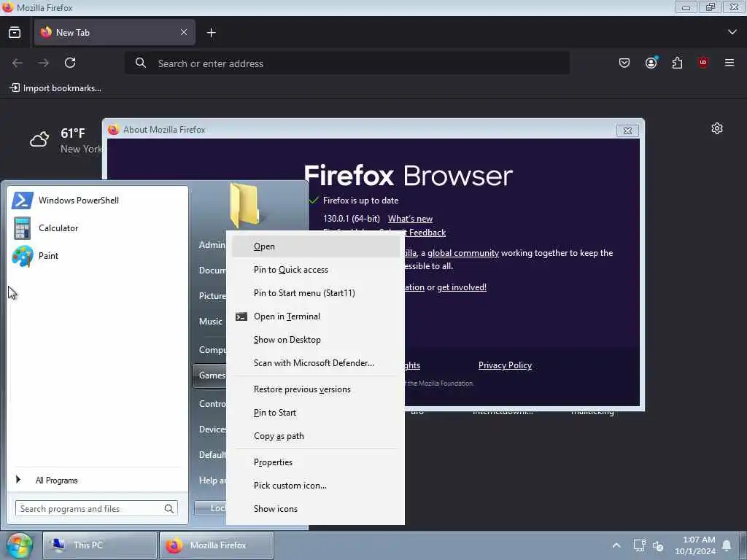Open the Firefox account icon
This screenshot has width=747, height=560.
click(651, 63)
